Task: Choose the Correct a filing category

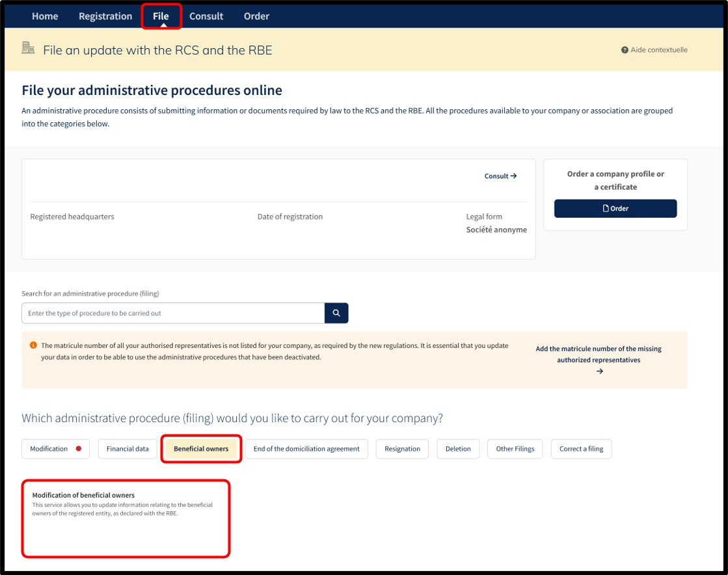Action: pos(581,449)
